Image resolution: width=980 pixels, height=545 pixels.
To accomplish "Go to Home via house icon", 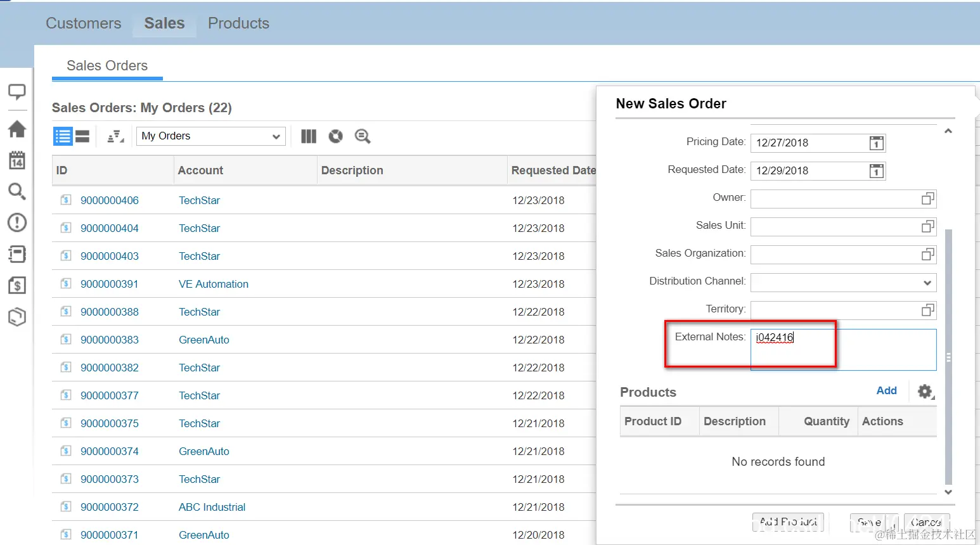I will pyautogui.click(x=16, y=129).
